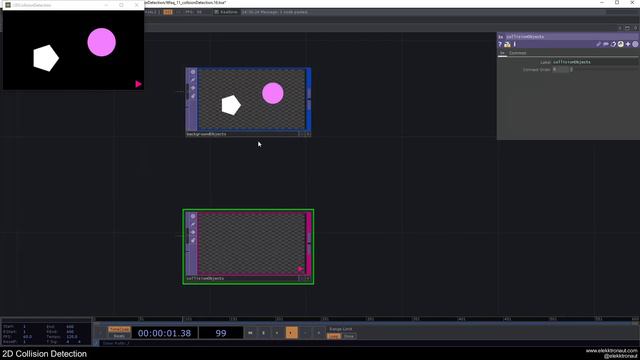Toggle viewer flag on collisionObjects node
This screenshot has height=360, width=640.
pos(193,216)
